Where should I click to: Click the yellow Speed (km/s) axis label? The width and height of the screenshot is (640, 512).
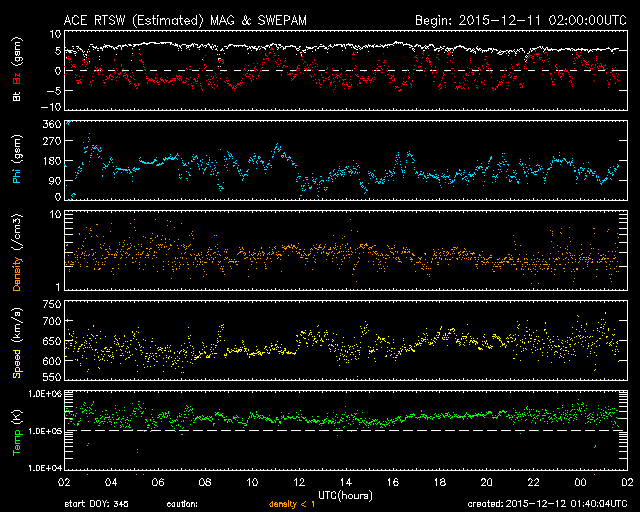(x=17, y=338)
